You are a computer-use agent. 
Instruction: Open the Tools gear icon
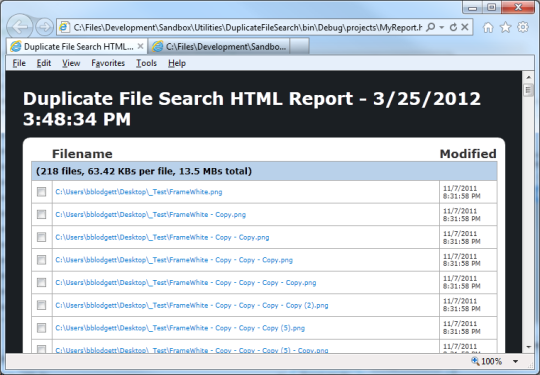point(523,27)
